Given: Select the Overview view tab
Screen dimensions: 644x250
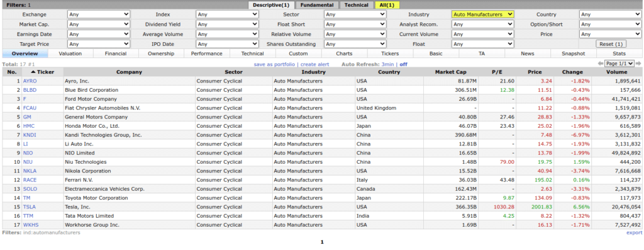Looking at the screenshot, I should tap(25, 54).
